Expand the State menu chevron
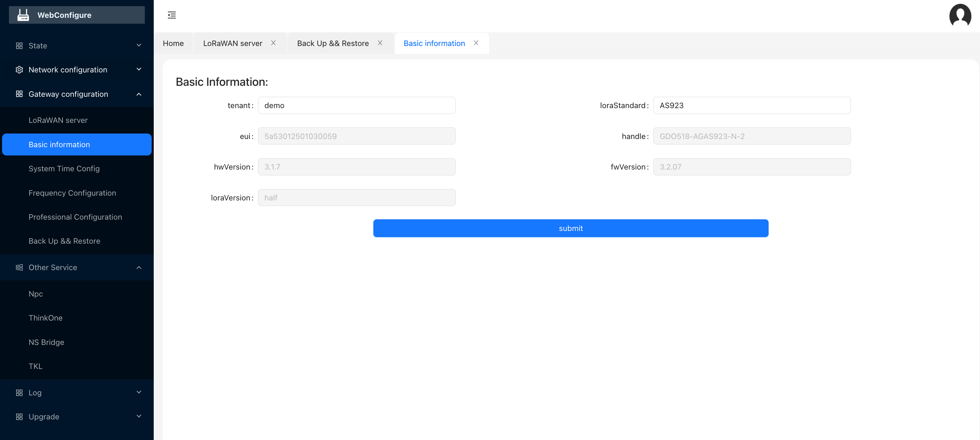This screenshot has width=980, height=440. coord(139,45)
